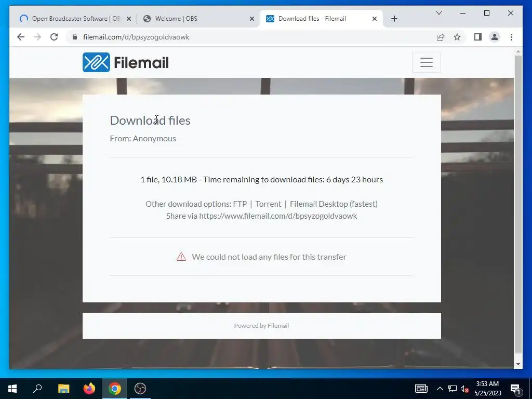Open Windows taskbar search
This screenshot has height=399, width=532.
tap(37, 389)
